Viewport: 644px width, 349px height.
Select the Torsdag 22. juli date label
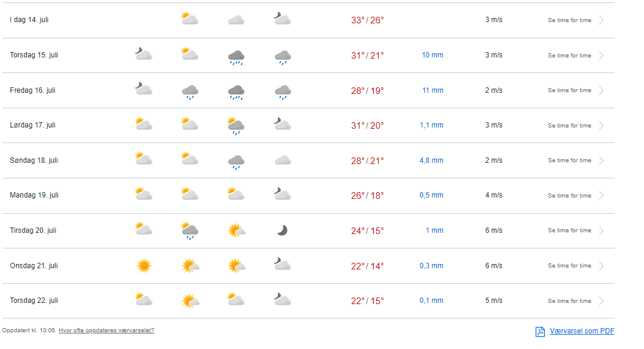click(34, 301)
